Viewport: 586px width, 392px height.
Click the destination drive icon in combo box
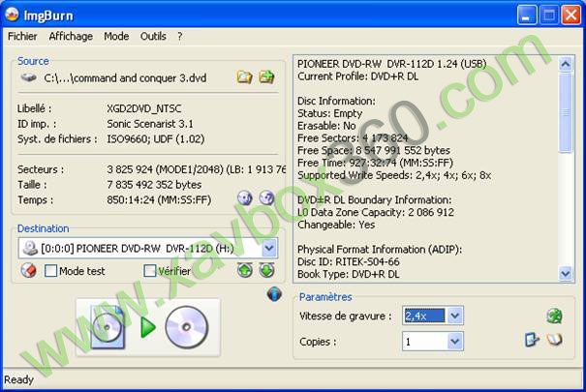[x=30, y=248]
